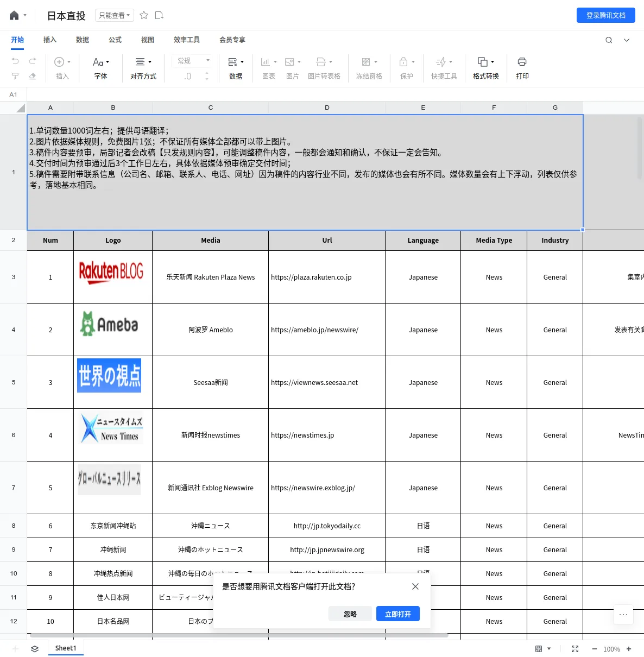The width and height of the screenshot is (644, 657).
Task: Open the view mode grid icon in status bar
Action: click(x=539, y=649)
